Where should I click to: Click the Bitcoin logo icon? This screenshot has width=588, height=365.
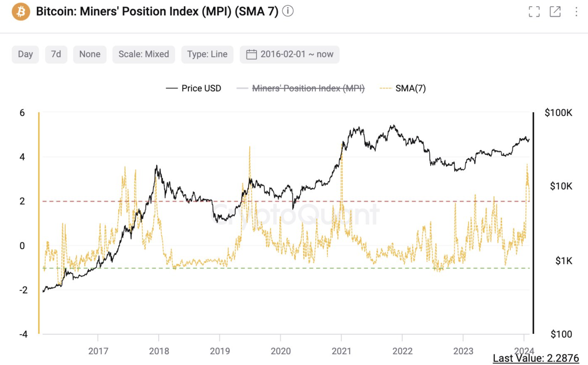coord(21,11)
